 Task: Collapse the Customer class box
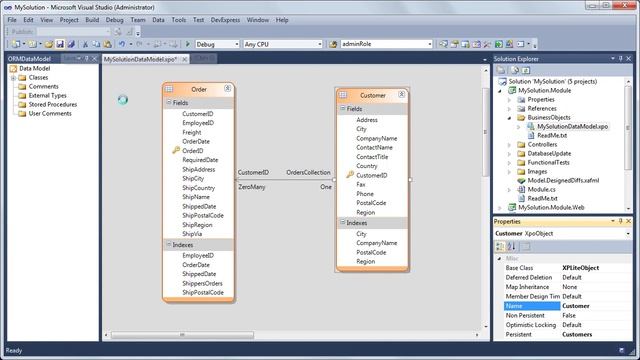click(402, 94)
